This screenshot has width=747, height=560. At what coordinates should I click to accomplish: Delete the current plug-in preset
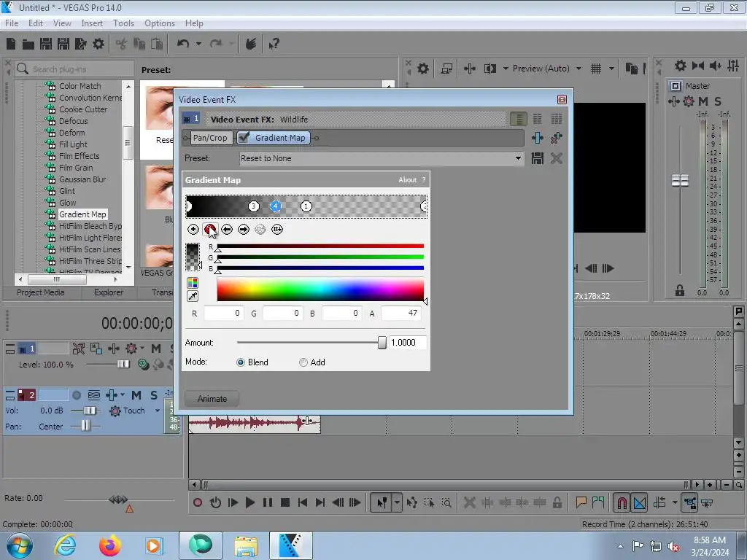pyautogui.click(x=557, y=158)
